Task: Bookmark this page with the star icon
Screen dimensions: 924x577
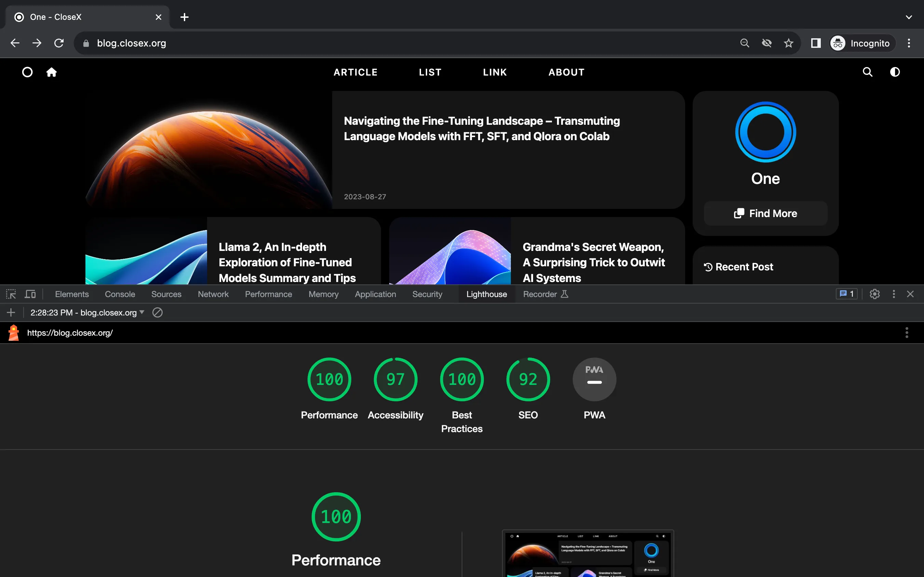Action: (x=788, y=43)
